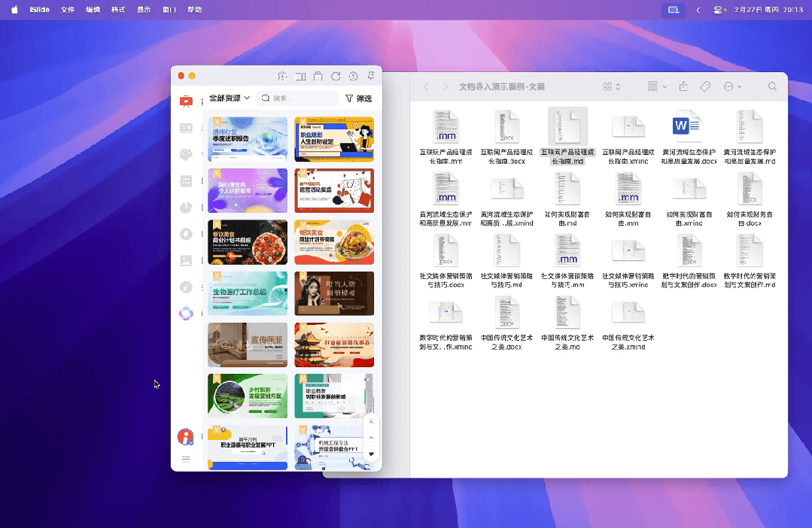Click the Finder search magnifier
812x528 pixels.
coord(772,86)
